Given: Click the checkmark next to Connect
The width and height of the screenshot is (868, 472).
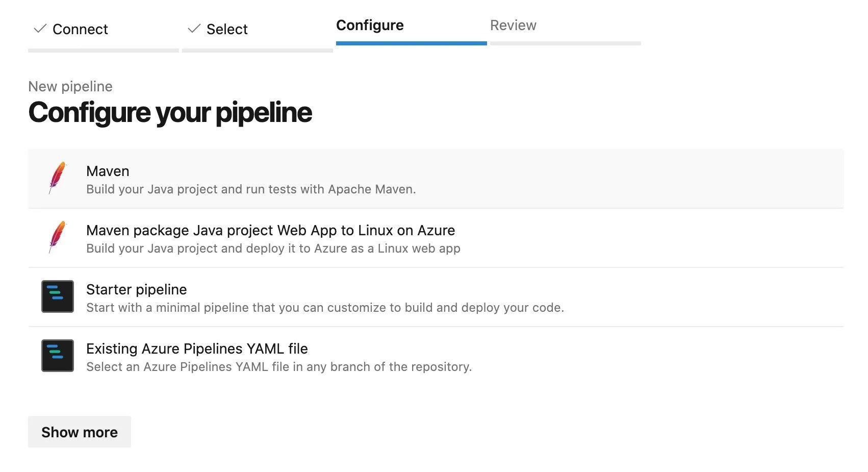Looking at the screenshot, I should click(40, 29).
